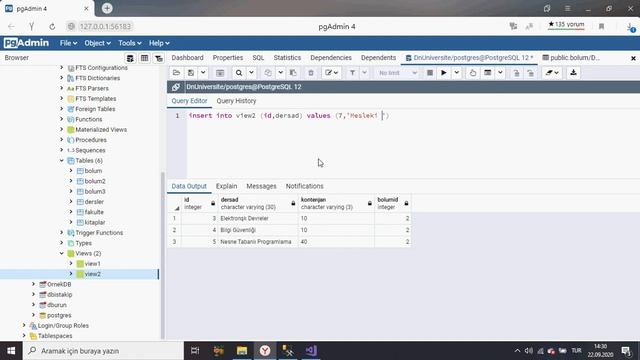Expand the Trigger Functions node

pos(62,233)
